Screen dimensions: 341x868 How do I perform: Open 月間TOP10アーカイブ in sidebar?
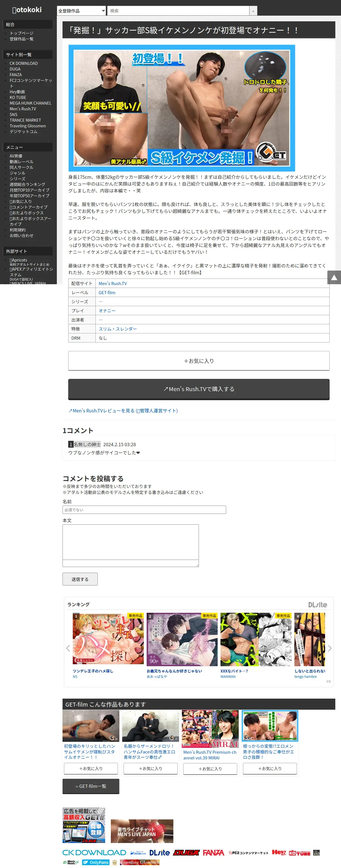point(29,190)
